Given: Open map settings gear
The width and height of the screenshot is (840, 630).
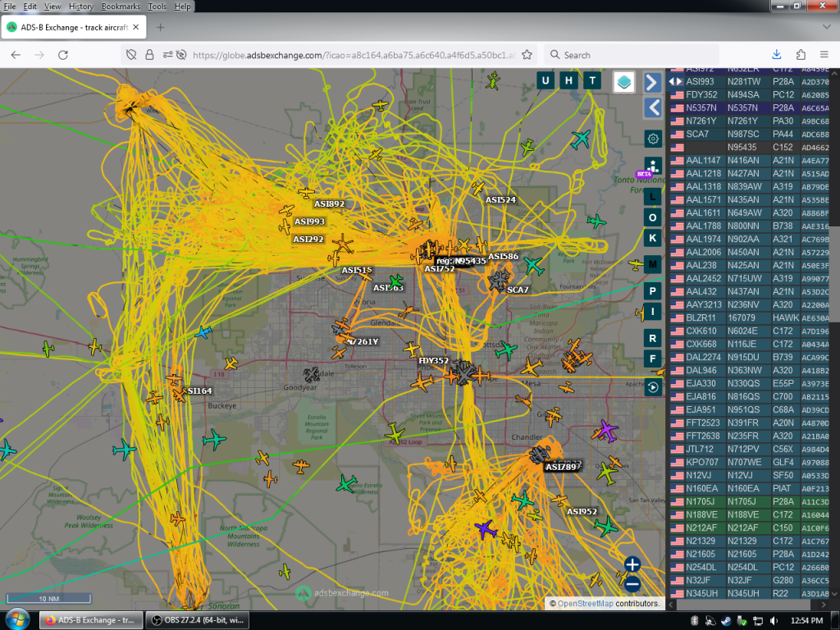Looking at the screenshot, I should [652, 139].
